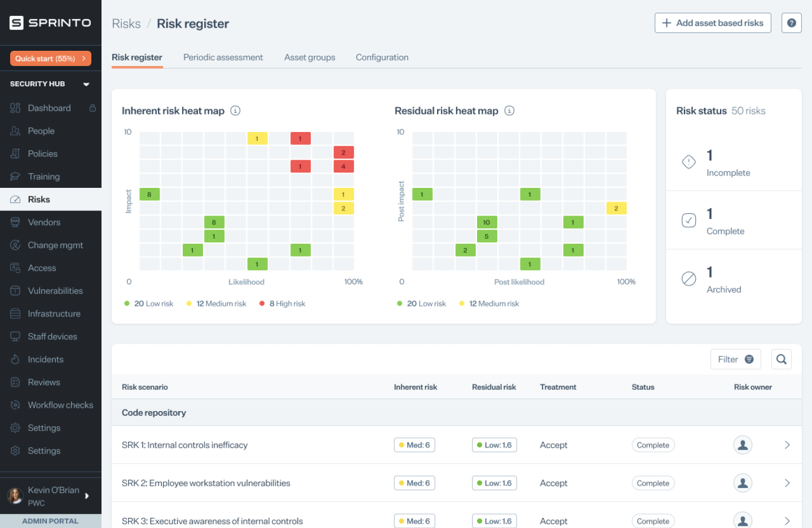The width and height of the screenshot is (812, 528).
Task: Click Risks breadcrumb link
Action: [126, 24]
